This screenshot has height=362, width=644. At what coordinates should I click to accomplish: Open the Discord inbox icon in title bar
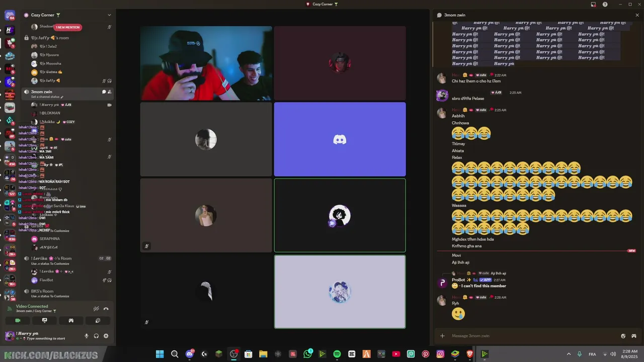pyautogui.click(x=593, y=4)
